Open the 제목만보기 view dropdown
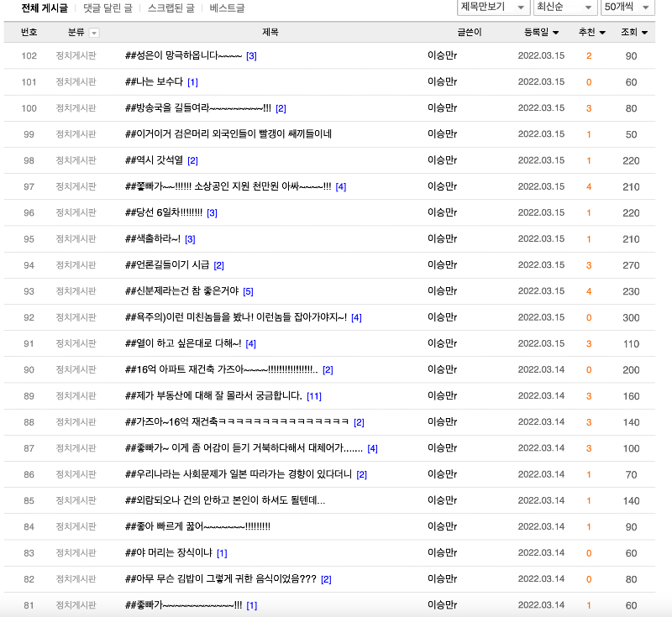672x617 pixels. coord(493,8)
